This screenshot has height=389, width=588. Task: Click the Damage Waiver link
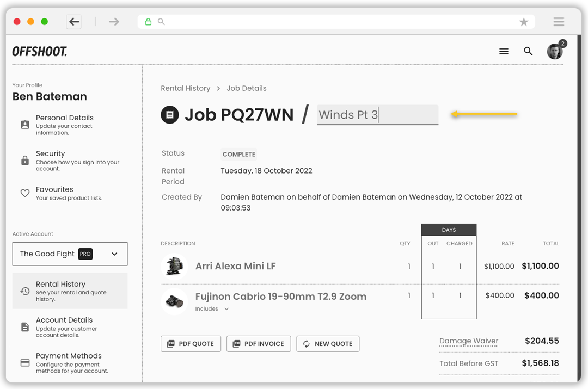(469, 341)
